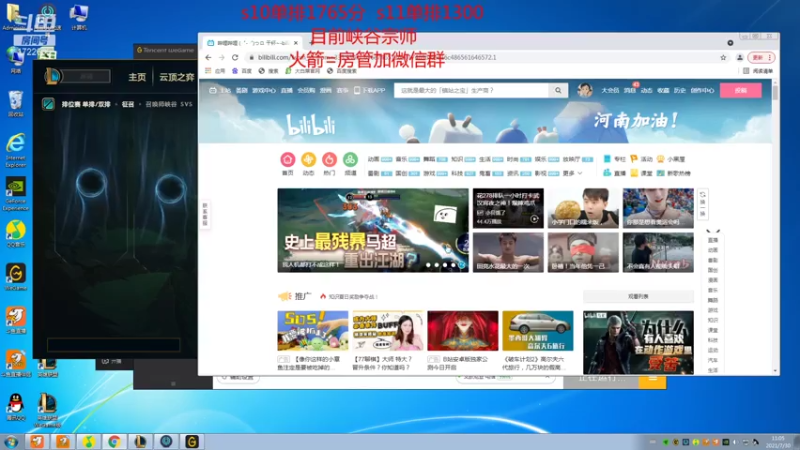Click the yellow 动态 circle icon
This screenshot has width=800, height=450.
coord(308,159)
